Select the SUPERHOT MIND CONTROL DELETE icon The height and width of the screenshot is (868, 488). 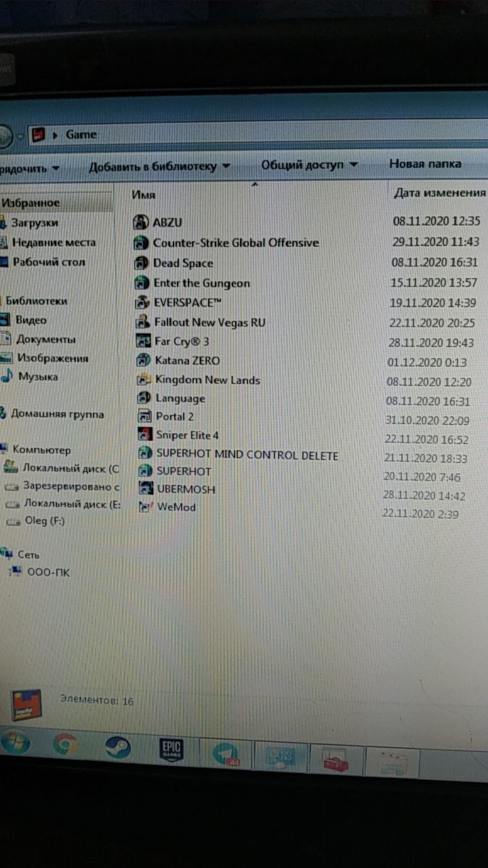145,453
